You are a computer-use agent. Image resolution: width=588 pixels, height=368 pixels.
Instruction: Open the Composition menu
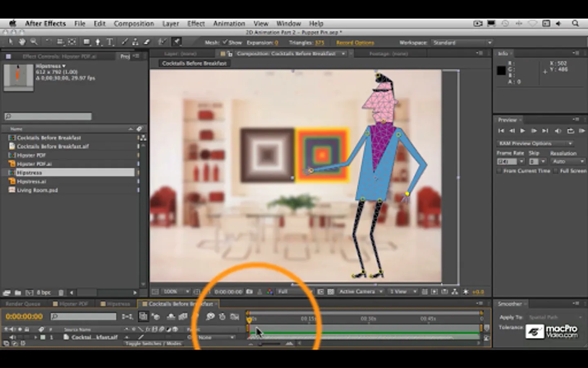point(134,24)
